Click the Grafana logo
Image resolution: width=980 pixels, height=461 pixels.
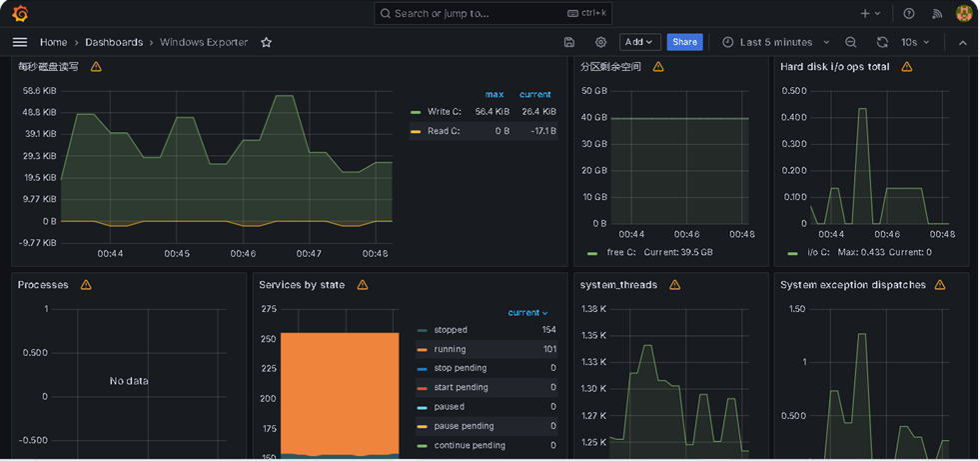[20, 13]
